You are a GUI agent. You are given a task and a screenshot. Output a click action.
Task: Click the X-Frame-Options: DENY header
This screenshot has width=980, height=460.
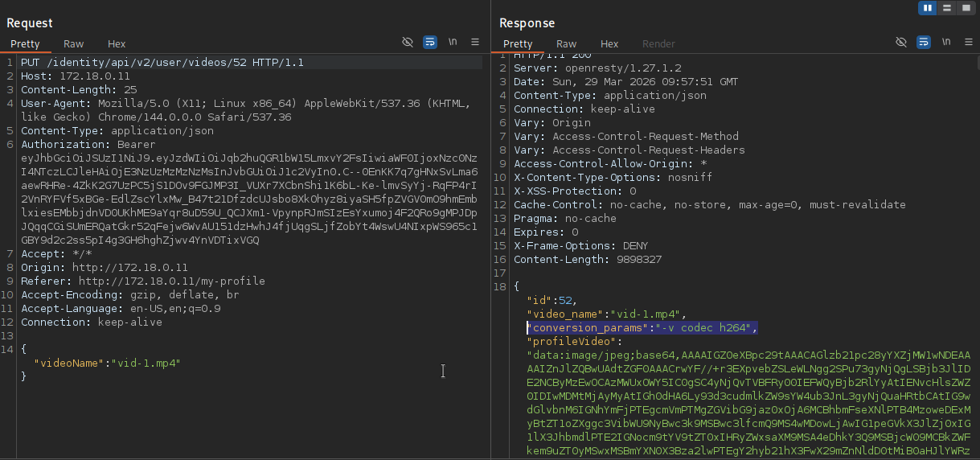pyautogui.click(x=581, y=246)
